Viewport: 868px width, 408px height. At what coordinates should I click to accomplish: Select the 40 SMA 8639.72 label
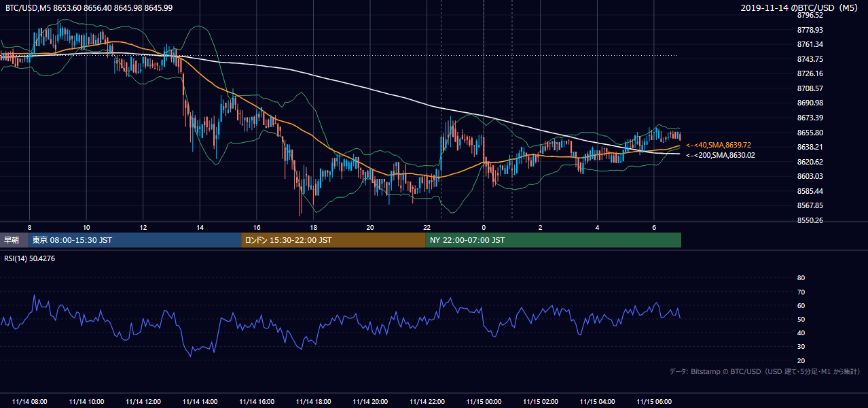pyautogui.click(x=719, y=145)
